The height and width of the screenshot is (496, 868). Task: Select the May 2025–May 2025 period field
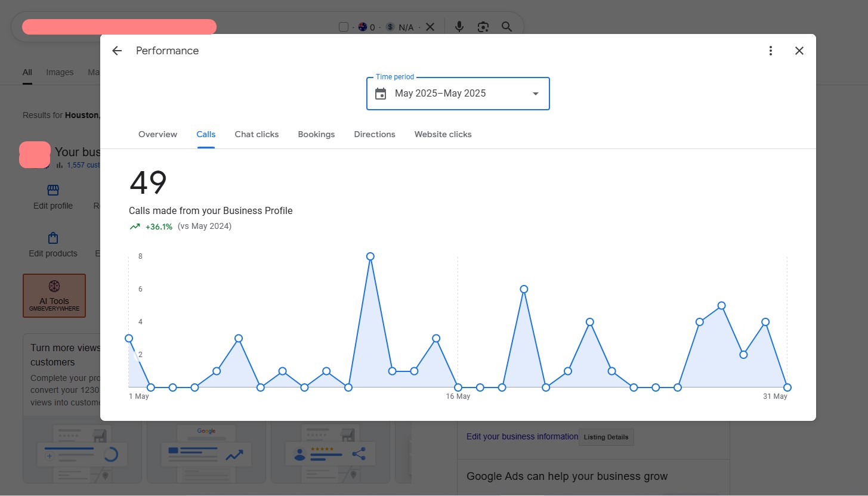coord(458,94)
